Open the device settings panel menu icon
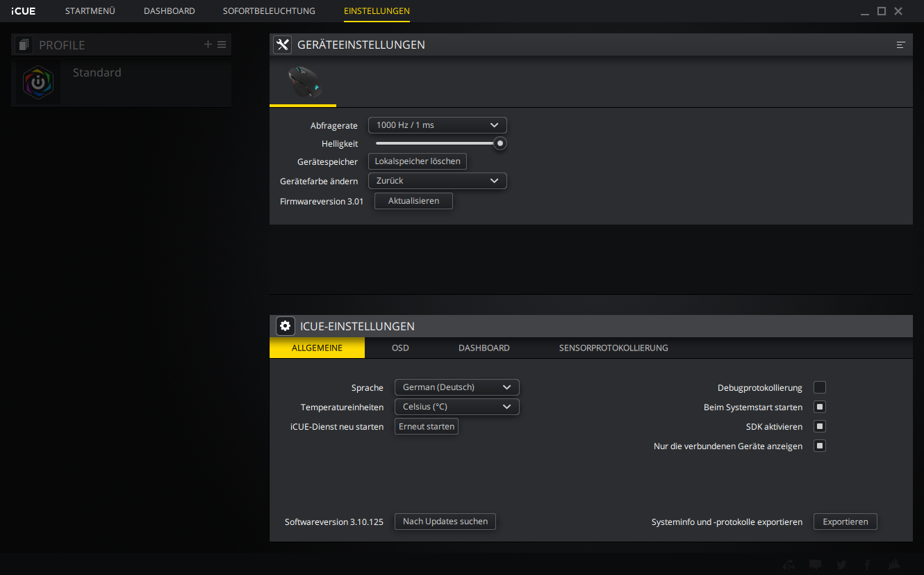The height and width of the screenshot is (575, 924). click(x=900, y=45)
